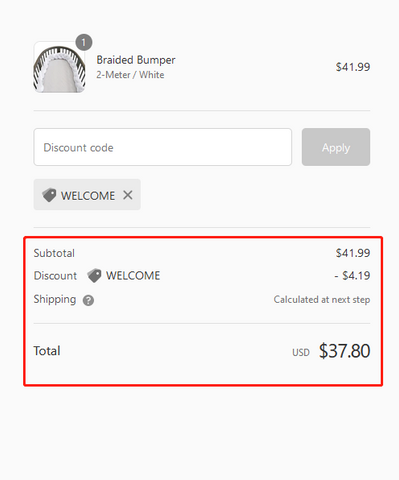Click the Total label
The width and height of the screenshot is (399, 480).
[x=47, y=351]
